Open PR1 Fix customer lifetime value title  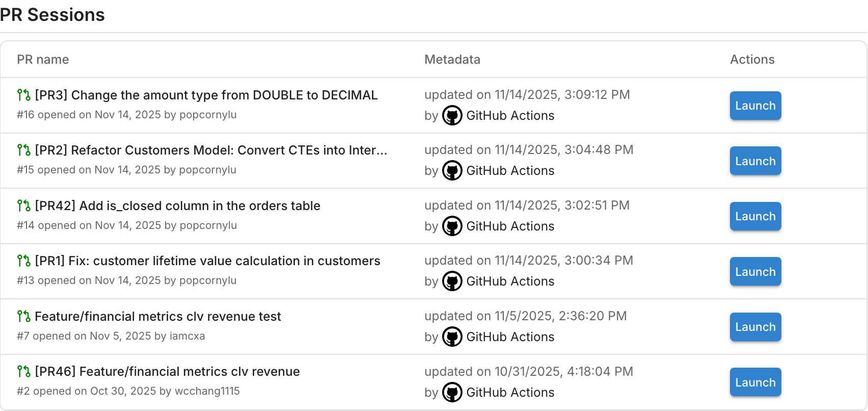click(207, 261)
